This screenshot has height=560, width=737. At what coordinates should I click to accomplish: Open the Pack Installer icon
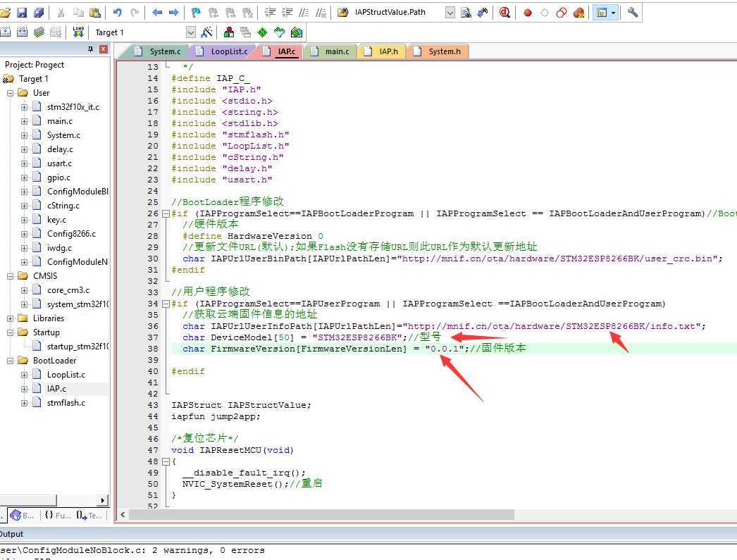pyautogui.click(x=297, y=32)
